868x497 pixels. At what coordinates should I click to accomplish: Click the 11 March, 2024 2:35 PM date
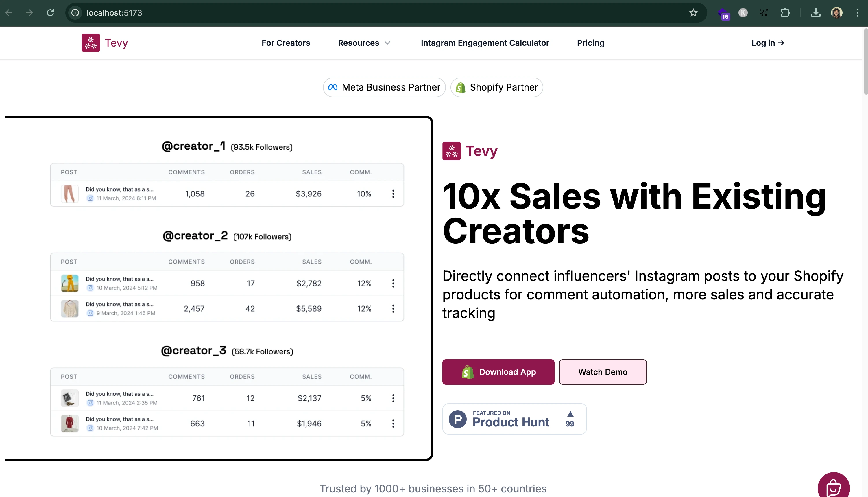tap(127, 403)
